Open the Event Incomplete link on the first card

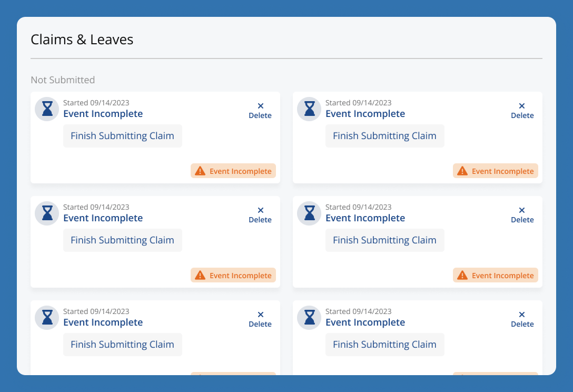(103, 113)
